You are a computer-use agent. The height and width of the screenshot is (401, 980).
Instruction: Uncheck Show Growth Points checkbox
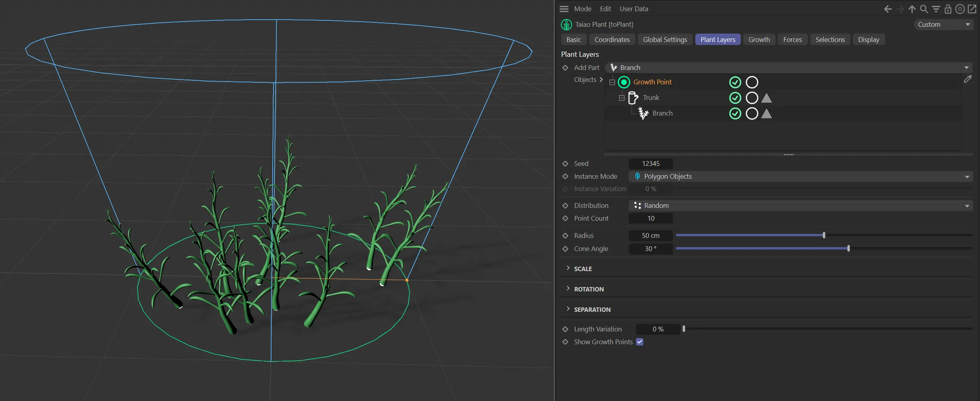639,342
